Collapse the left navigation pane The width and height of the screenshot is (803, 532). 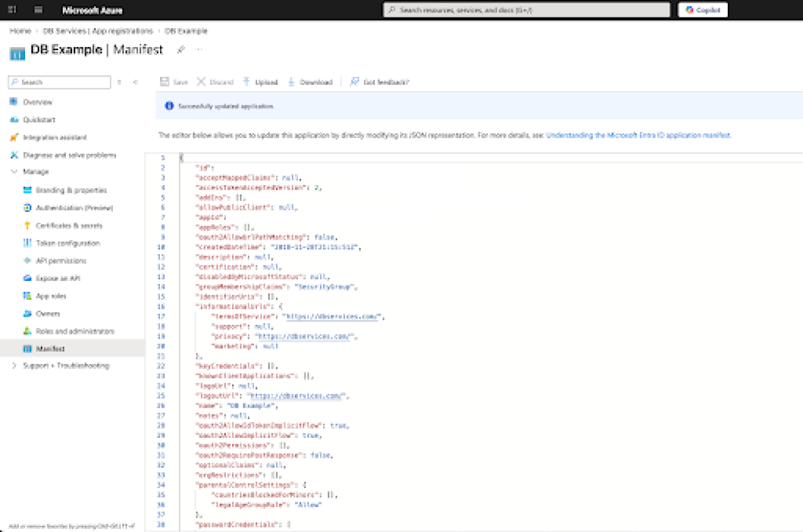136,82
